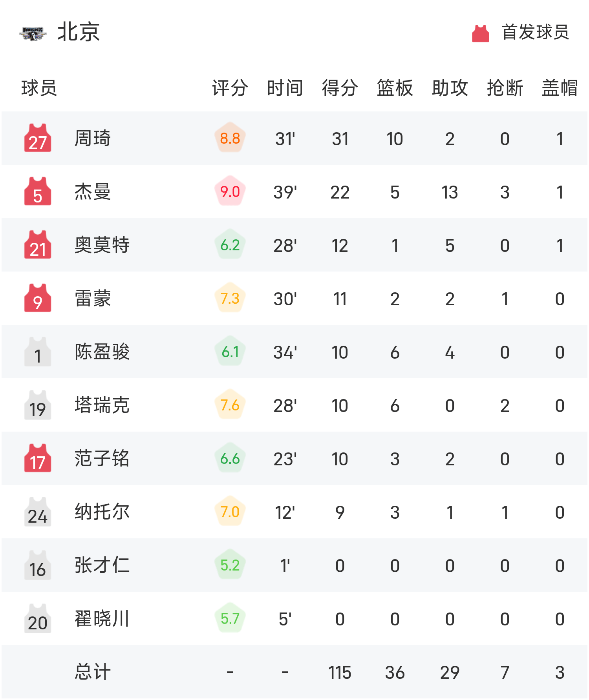Click the number 27 jersey icon
Viewport: 589px width, 700px height.
[x=38, y=138]
